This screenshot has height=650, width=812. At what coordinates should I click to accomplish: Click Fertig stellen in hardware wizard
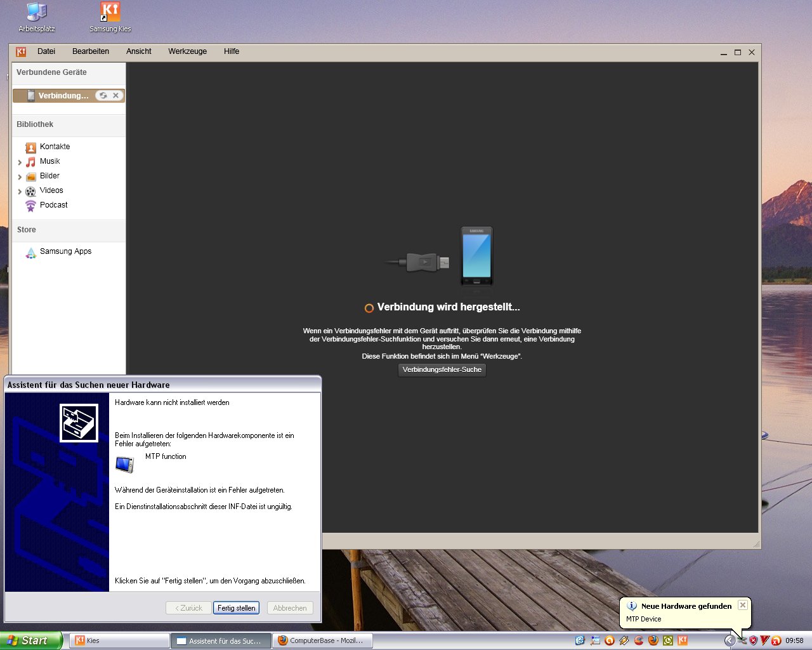click(237, 608)
